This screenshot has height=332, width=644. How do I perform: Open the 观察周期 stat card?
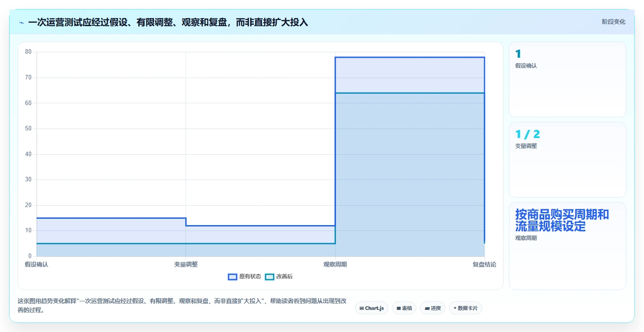pyautogui.click(x=568, y=246)
